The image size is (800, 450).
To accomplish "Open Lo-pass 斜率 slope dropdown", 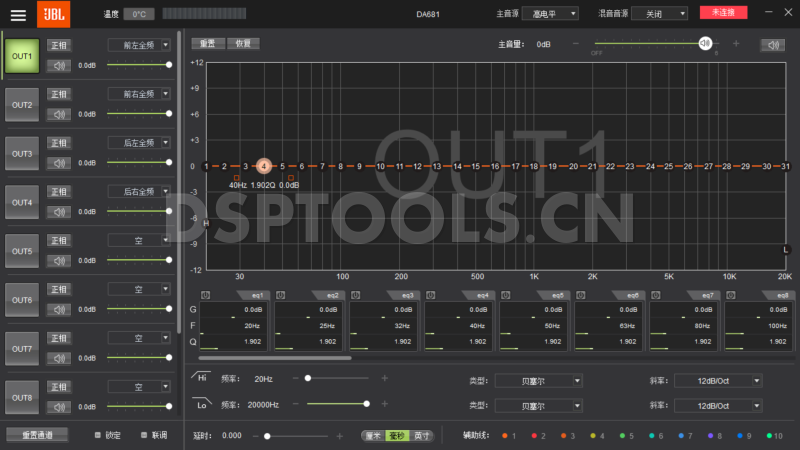I will click(x=718, y=406).
